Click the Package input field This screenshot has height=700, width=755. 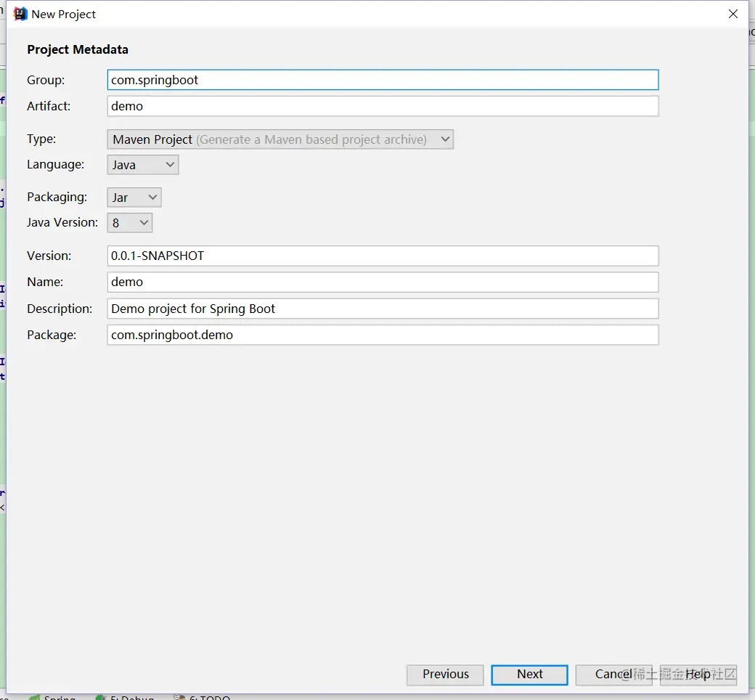pos(383,335)
